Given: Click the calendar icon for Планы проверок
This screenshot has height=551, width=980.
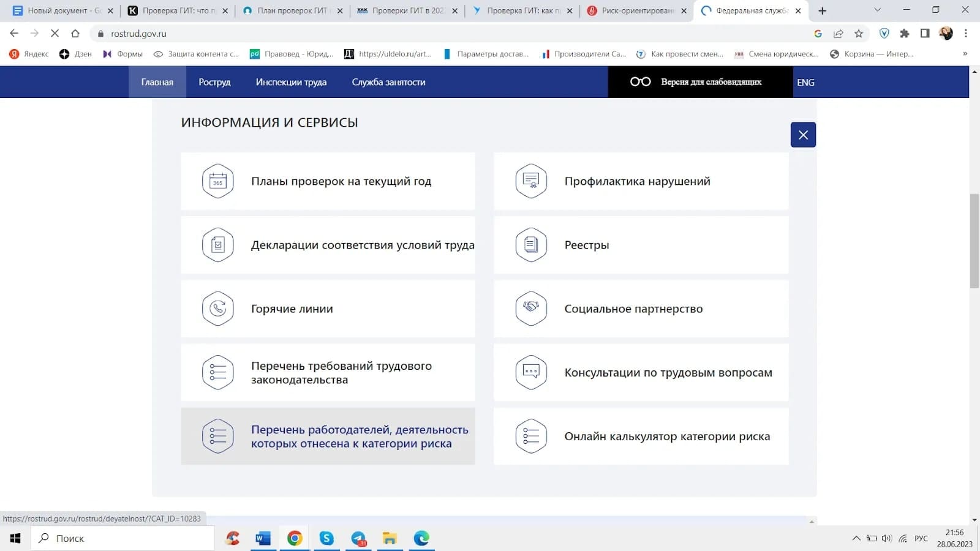Looking at the screenshot, I should [x=218, y=181].
